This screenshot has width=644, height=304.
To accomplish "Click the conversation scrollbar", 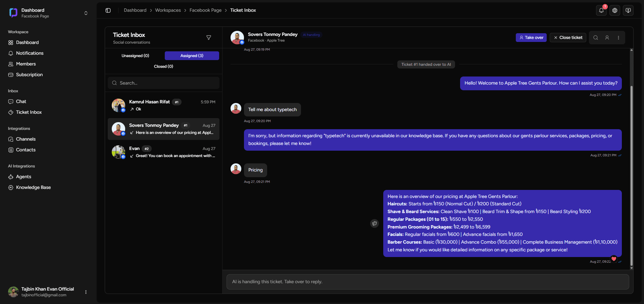I will tap(632, 176).
